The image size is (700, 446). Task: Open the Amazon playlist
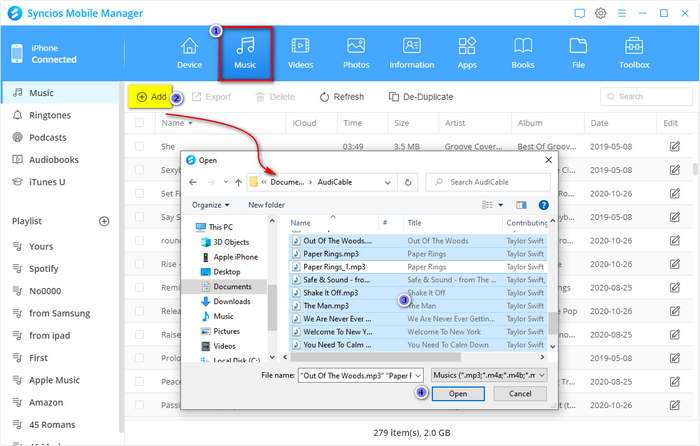(46, 403)
